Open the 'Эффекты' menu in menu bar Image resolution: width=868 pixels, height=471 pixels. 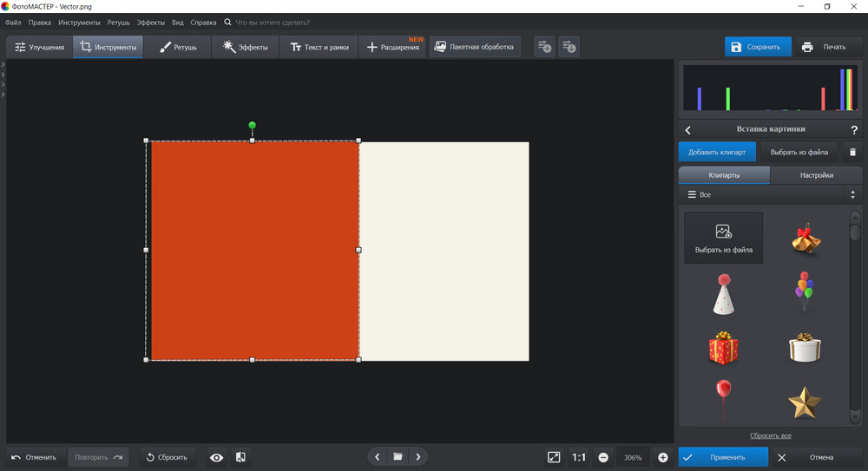[150, 22]
